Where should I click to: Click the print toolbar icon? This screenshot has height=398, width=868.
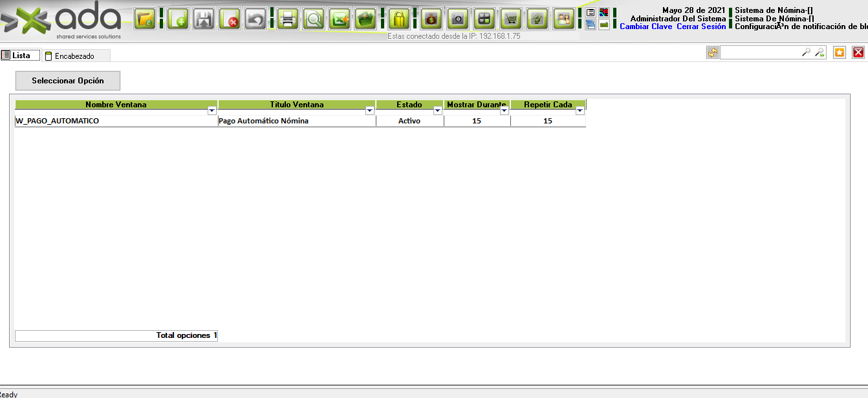coord(288,19)
